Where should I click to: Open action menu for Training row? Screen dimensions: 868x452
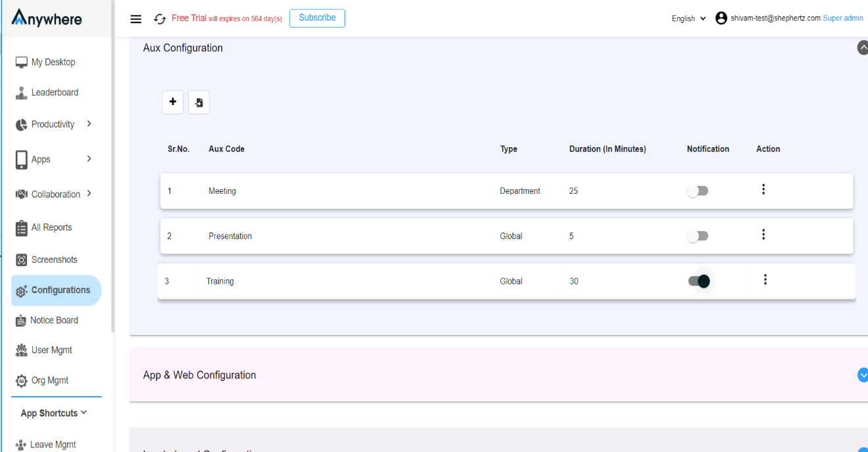point(765,280)
